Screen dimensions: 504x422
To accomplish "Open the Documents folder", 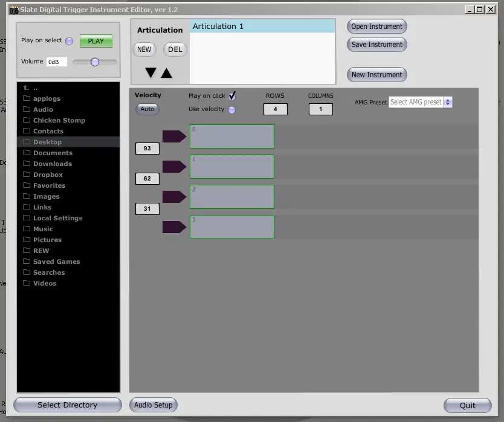I will tap(68, 153).
